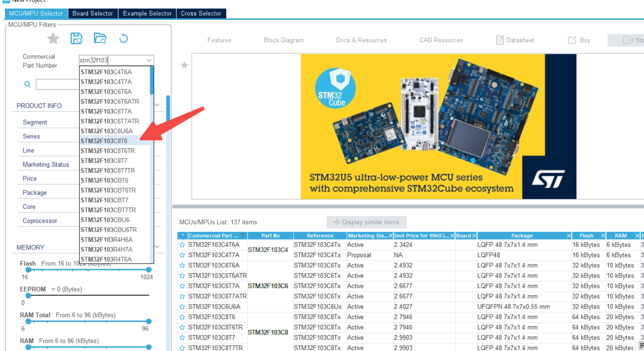Click the star column header in the table
The image size is (644, 351).
[x=183, y=236]
